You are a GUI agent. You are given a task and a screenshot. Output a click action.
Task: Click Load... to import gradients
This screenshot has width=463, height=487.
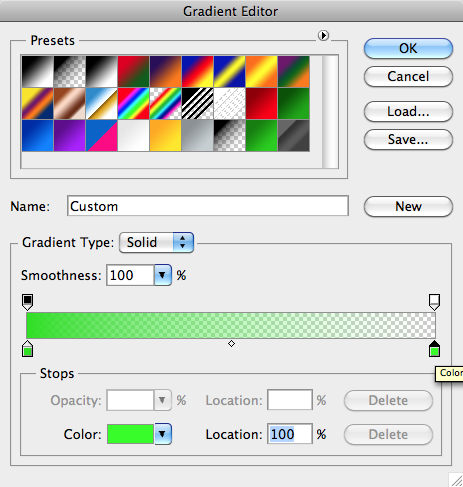tap(408, 111)
